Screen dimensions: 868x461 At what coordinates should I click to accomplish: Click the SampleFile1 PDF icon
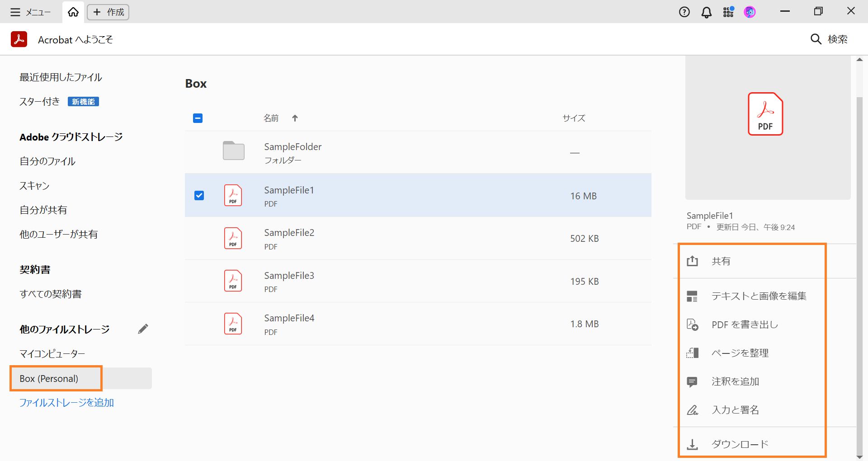(x=233, y=195)
